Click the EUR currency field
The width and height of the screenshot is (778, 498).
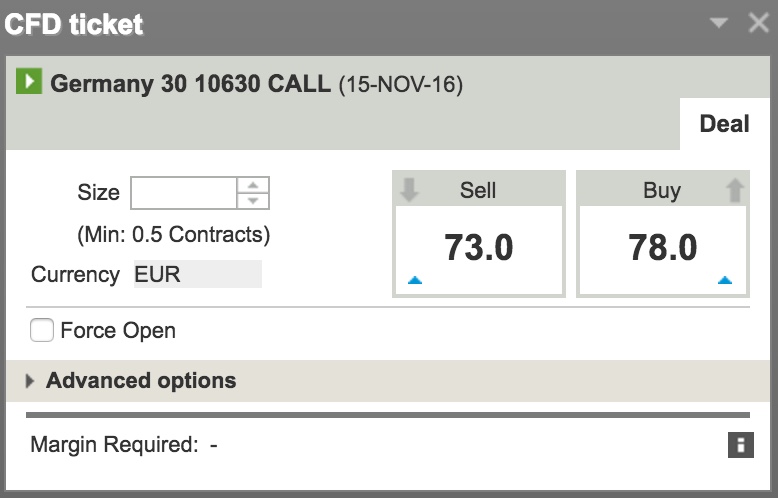pyautogui.click(x=197, y=274)
